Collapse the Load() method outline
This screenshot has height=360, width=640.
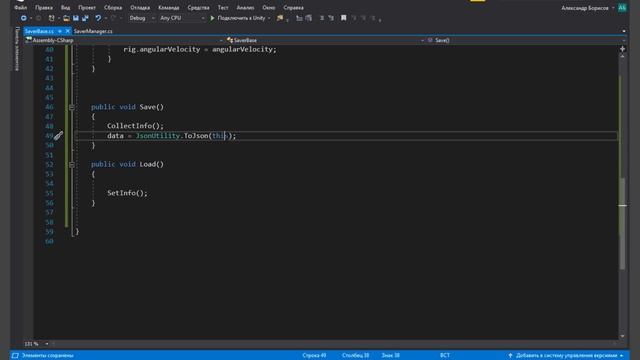click(72, 164)
